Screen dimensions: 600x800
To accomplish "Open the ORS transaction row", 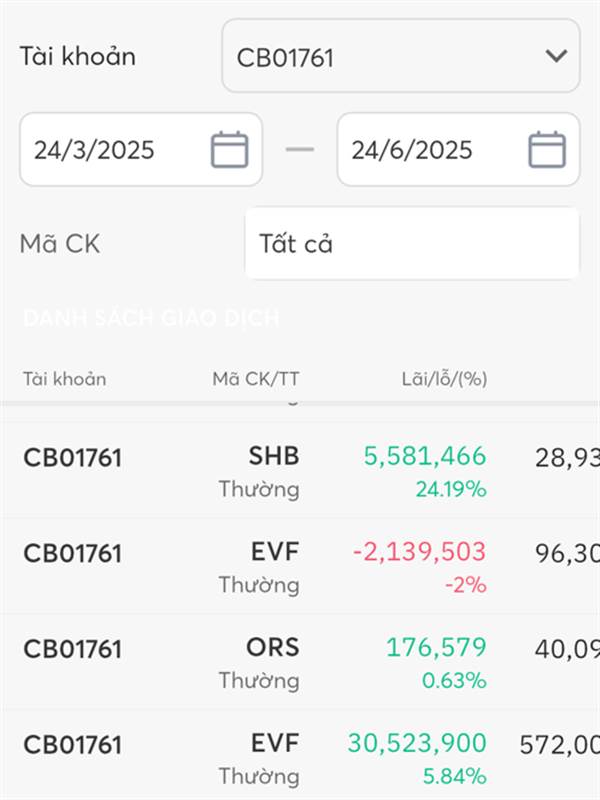I will (x=300, y=662).
